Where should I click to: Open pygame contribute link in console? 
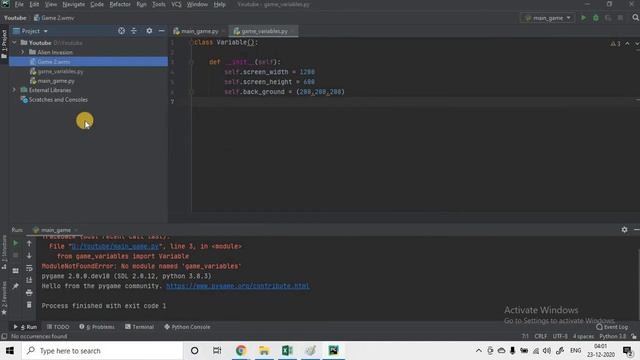238,286
